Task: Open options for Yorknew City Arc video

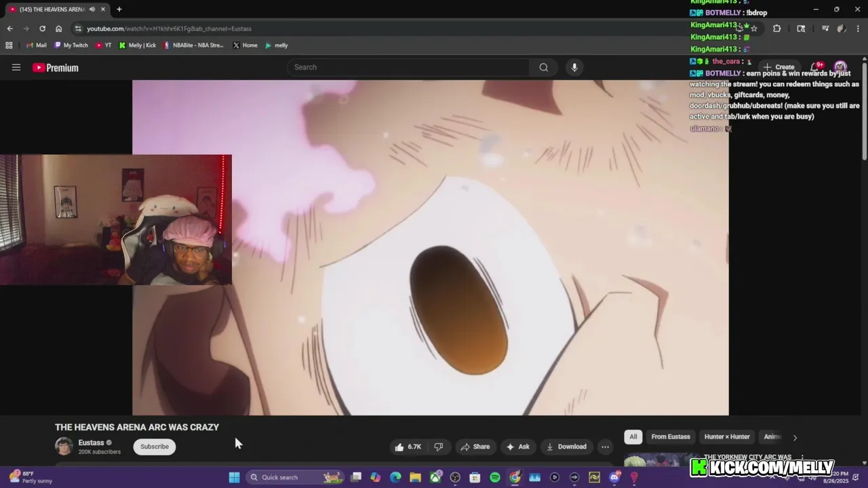Action: 802,457
